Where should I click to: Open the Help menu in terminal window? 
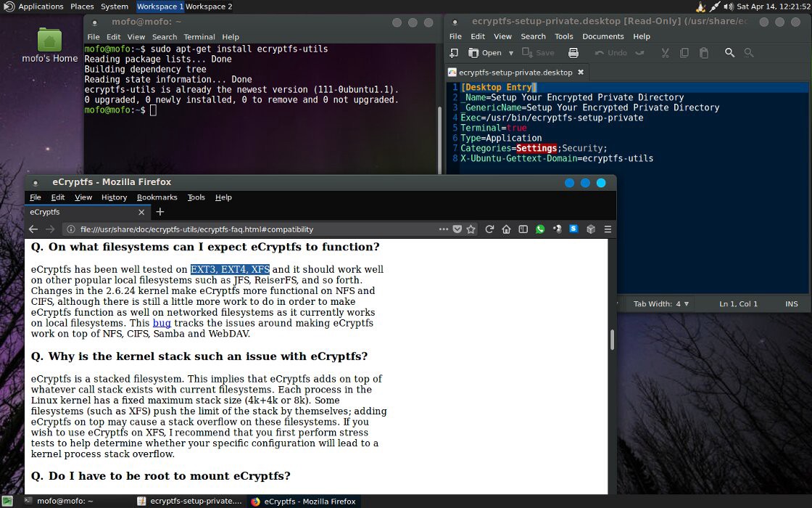coord(231,37)
